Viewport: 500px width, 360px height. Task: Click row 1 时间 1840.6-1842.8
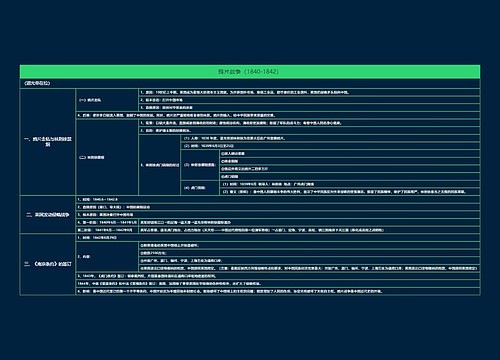[278, 199]
